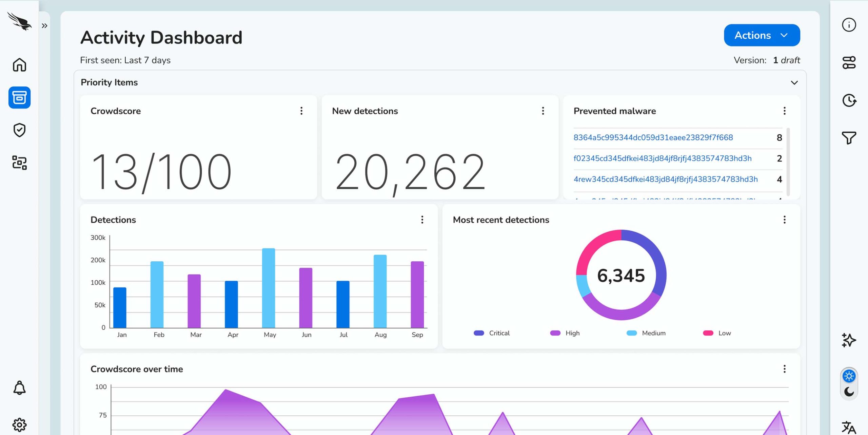Screen dimensions: 868x435
Task: Open the toggles settings panel icon
Action: tap(849, 63)
